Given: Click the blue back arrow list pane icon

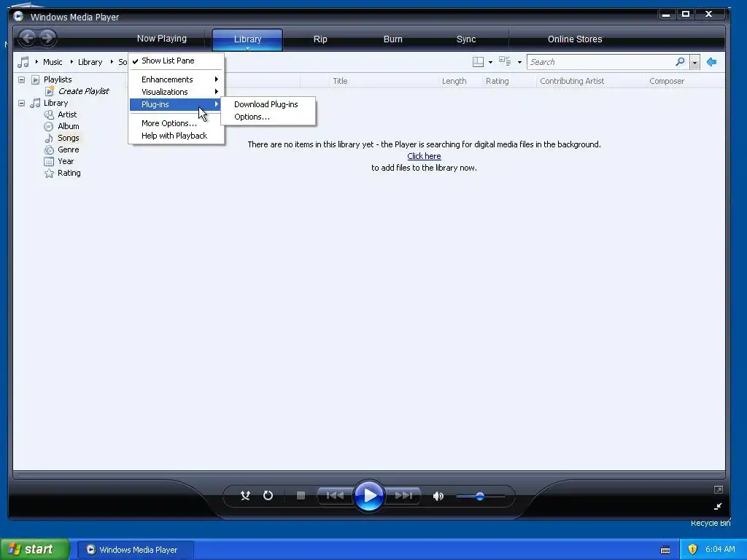Looking at the screenshot, I should click(x=712, y=62).
